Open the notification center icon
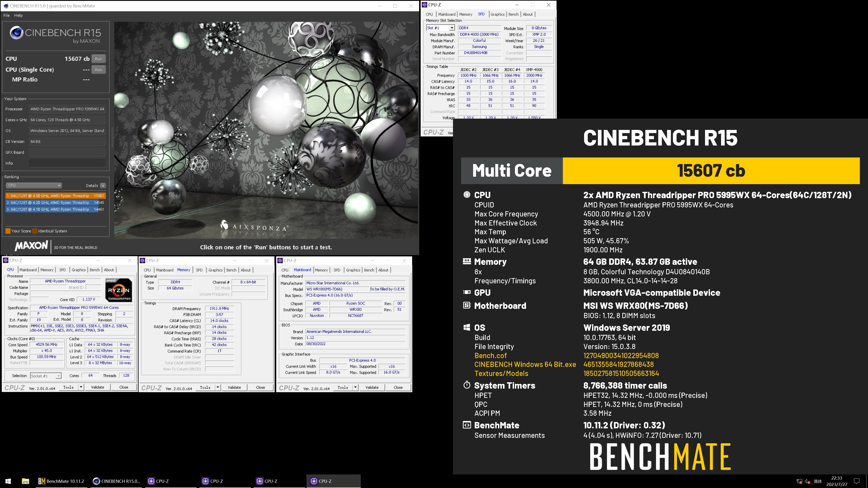The image size is (868, 488). pyautogui.click(x=856, y=481)
